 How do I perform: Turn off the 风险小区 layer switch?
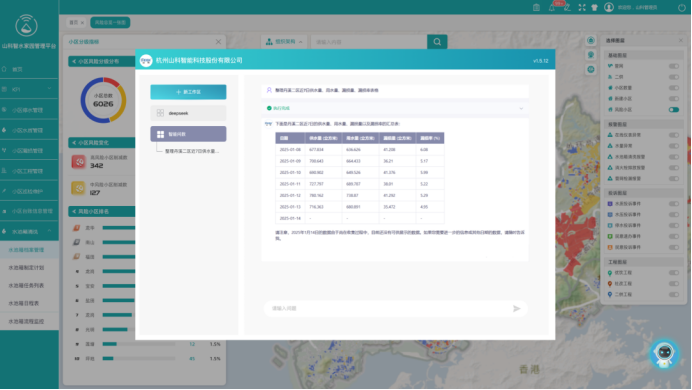tap(673, 109)
